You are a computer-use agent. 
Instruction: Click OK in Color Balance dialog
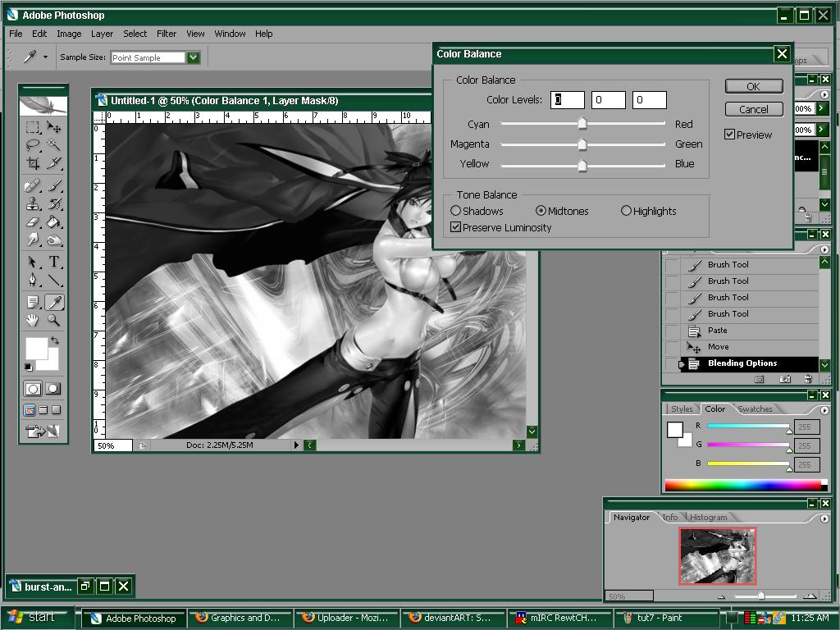pyautogui.click(x=754, y=86)
